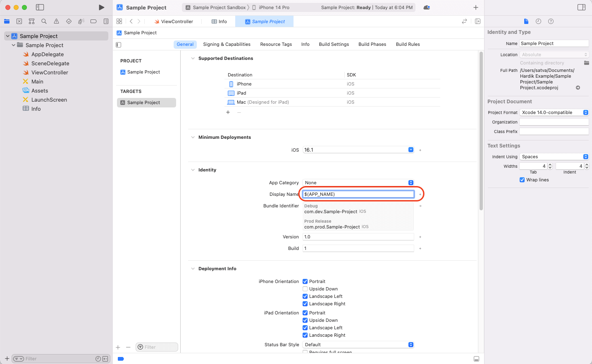Go back in editor history
This screenshot has height=364, width=592.
131,21
